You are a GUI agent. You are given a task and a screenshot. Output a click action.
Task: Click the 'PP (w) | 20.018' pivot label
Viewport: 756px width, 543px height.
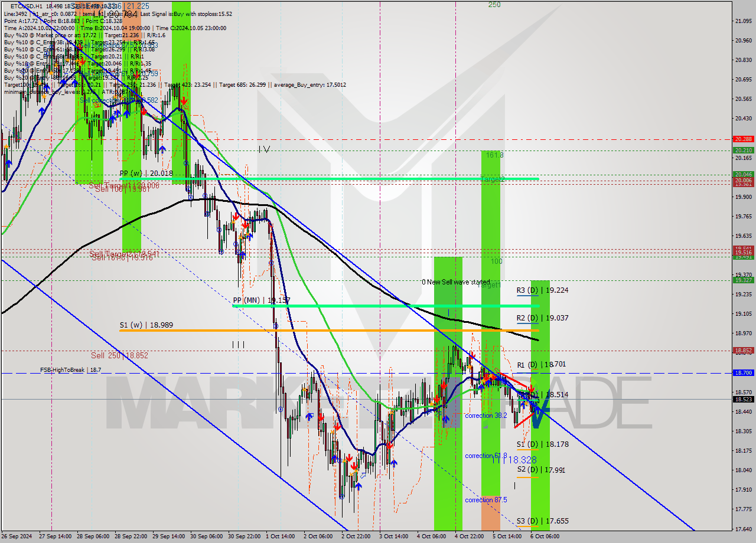pos(146,174)
